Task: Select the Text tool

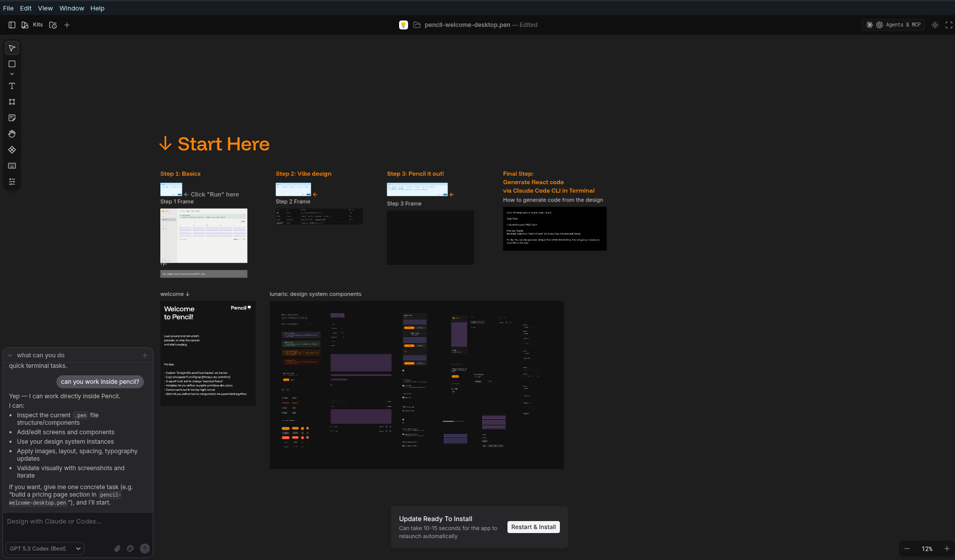Action: click(12, 86)
